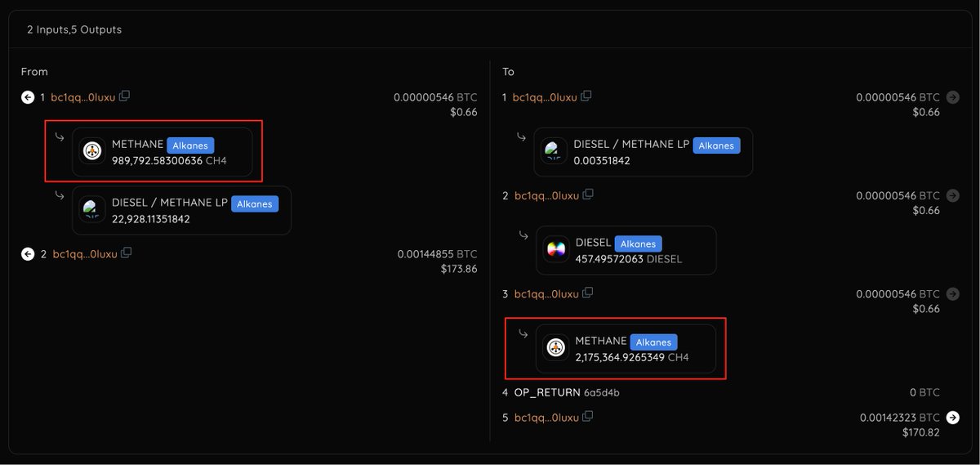The image size is (980, 465).
Task: Select METHANE amount 2,175,364.9265349 CH4
Action: click(x=632, y=357)
